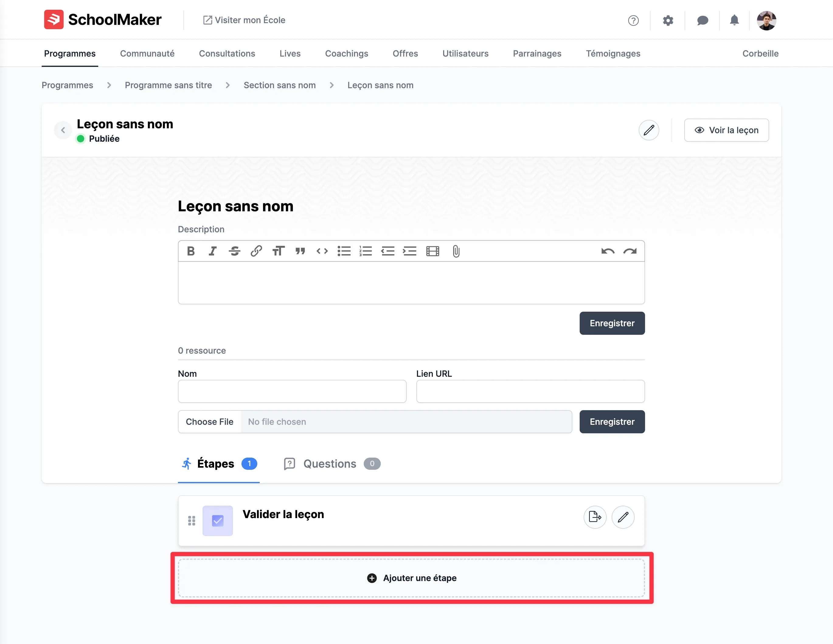Click the back chevron beside lesson title
The height and width of the screenshot is (644, 833).
[x=63, y=130]
